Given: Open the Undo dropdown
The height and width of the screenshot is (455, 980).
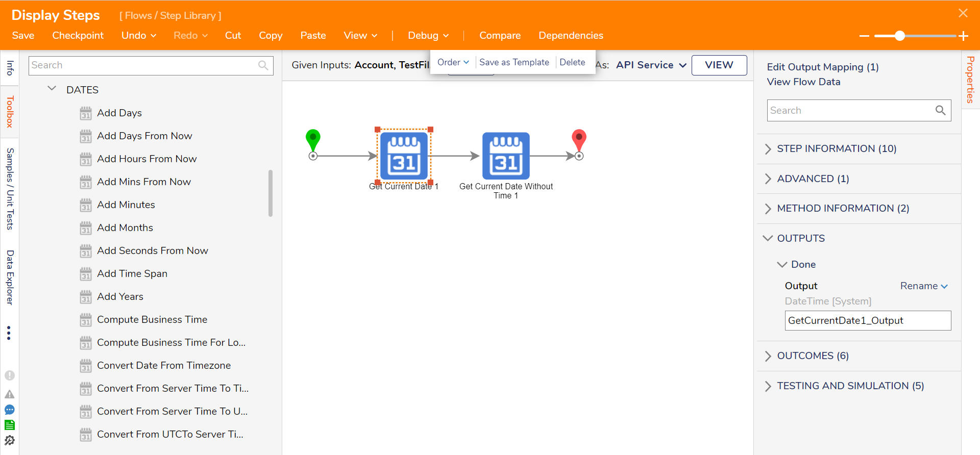Looking at the screenshot, I should tap(139, 35).
